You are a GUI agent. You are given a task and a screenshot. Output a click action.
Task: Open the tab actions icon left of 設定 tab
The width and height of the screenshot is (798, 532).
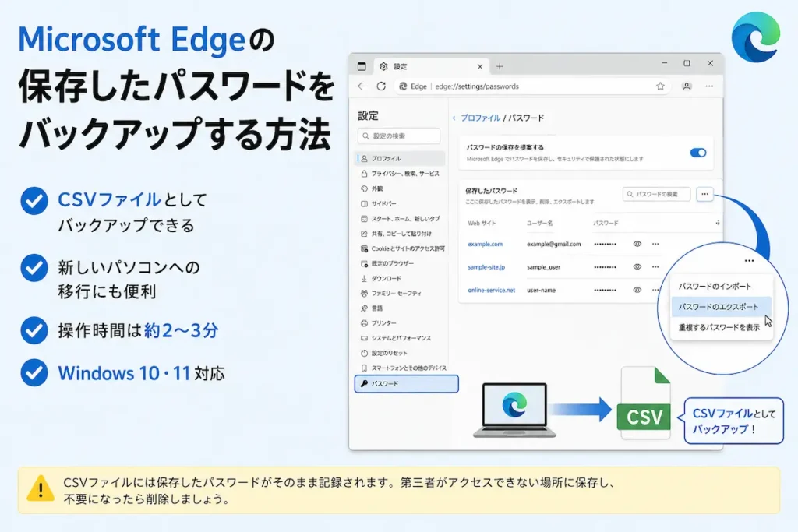point(362,67)
